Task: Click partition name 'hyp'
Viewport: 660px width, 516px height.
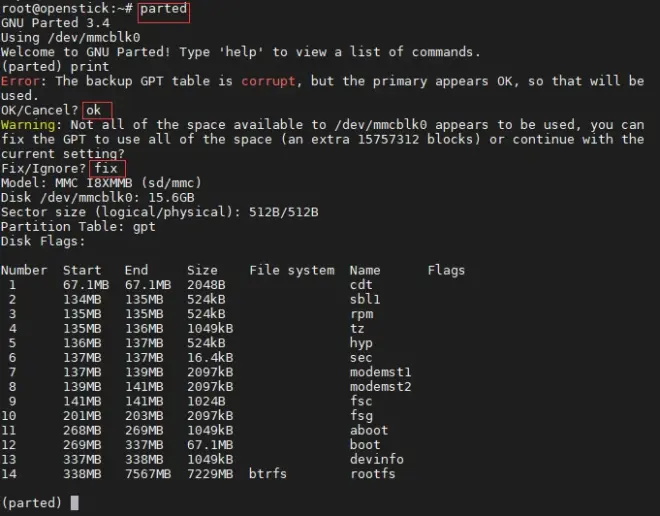Action: point(361,343)
